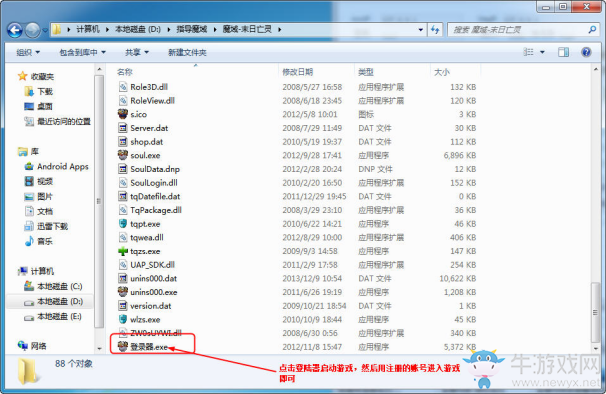Open the help question mark icon
Image resolution: width=606 pixels, height=394 pixels.
point(586,52)
